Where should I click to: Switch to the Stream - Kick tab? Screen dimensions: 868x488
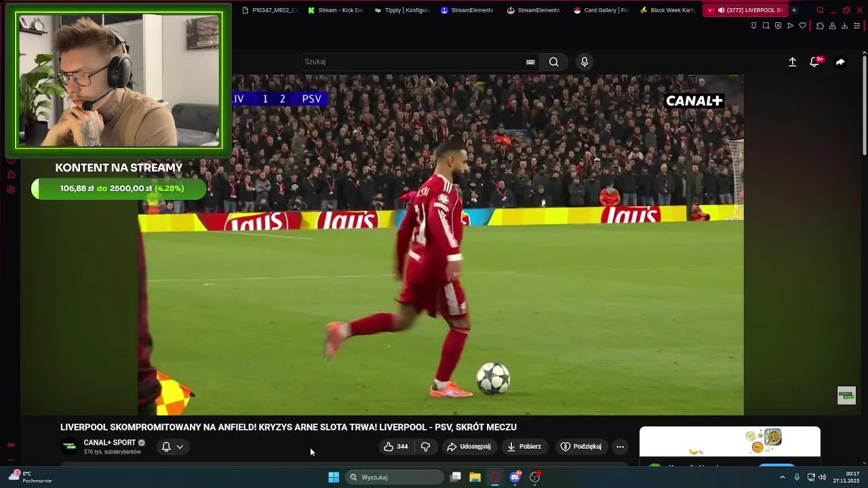[336, 10]
